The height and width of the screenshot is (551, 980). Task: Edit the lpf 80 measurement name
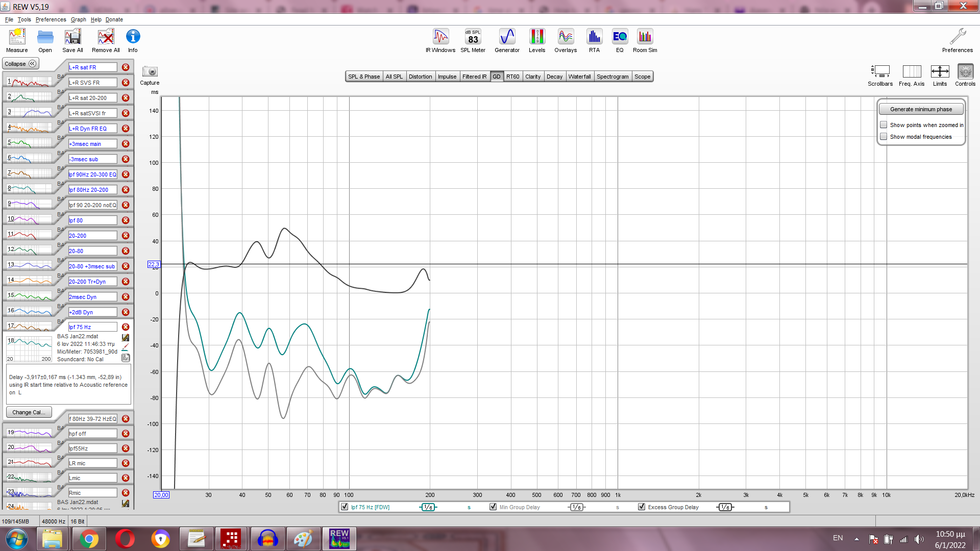(x=92, y=220)
